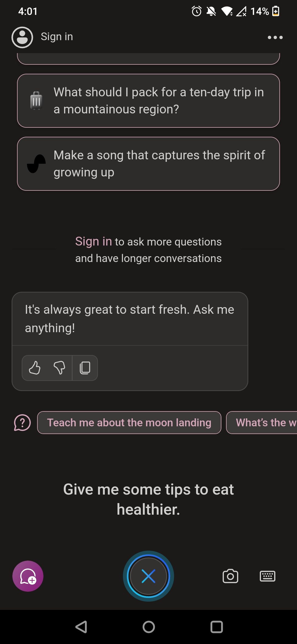Viewport: 297px width, 644px height.
Task: Select the ten-day mountain trip packing prompt
Action: pyautogui.click(x=148, y=101)
